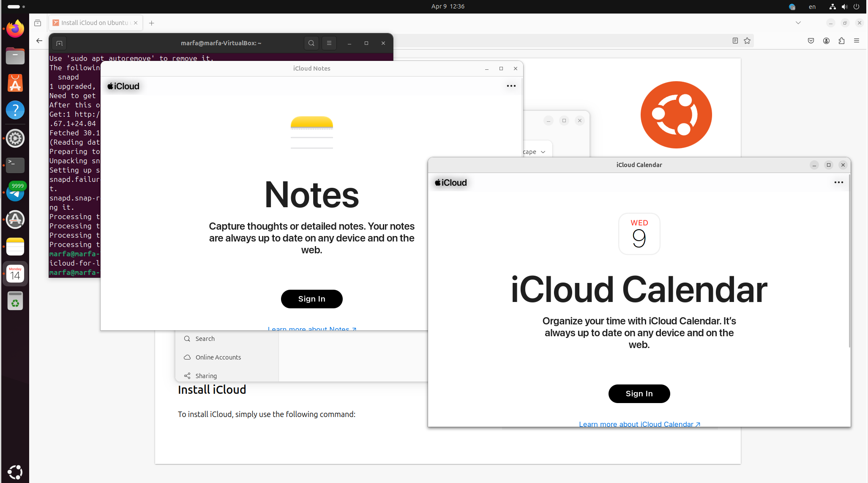Open the Calendar app from the dock
The width and height of the screenshot is (868, 483).
click(x=15, y=274)
